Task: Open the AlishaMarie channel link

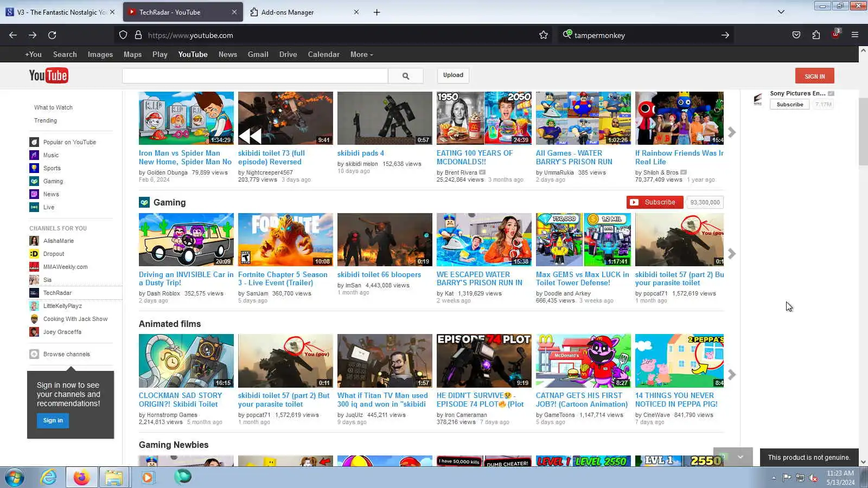Action: pos(59,241)
